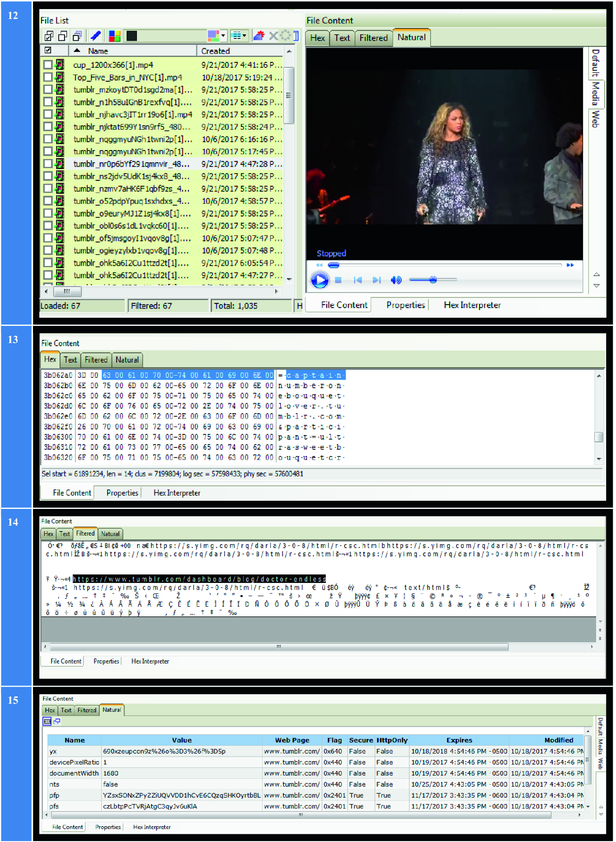
Task: Click the blue Play button in media player
Action: click(320, 280)
